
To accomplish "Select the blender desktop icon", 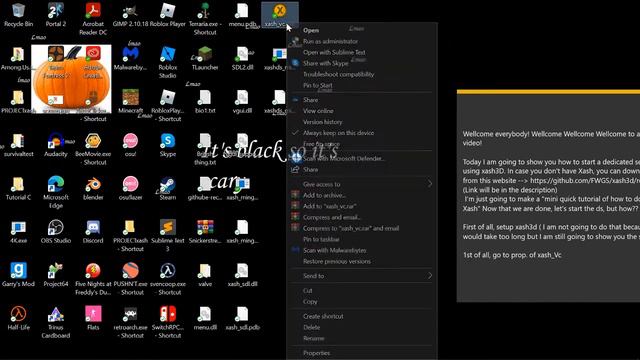I will tap(93, 188).
